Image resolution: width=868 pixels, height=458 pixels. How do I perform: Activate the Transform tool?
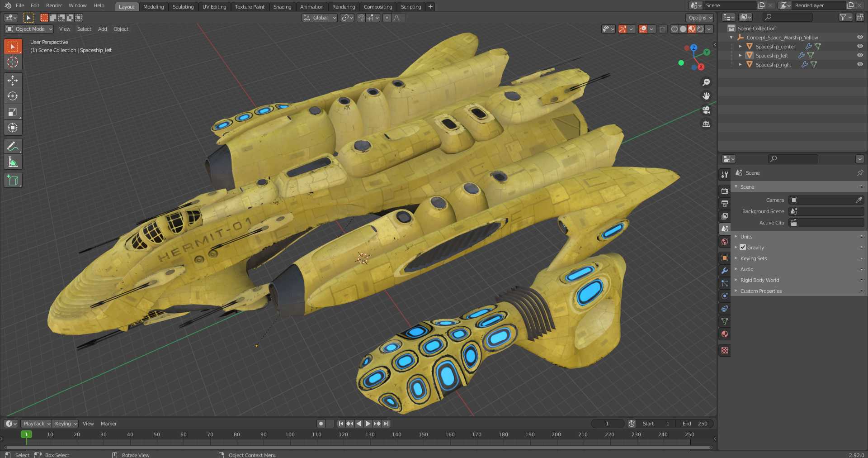(x=13, y=128)
